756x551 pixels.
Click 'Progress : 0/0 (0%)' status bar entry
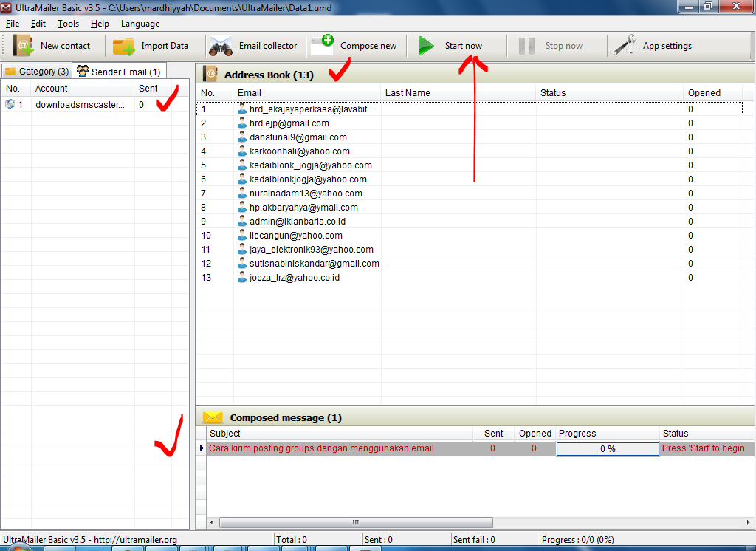(577, 539)
